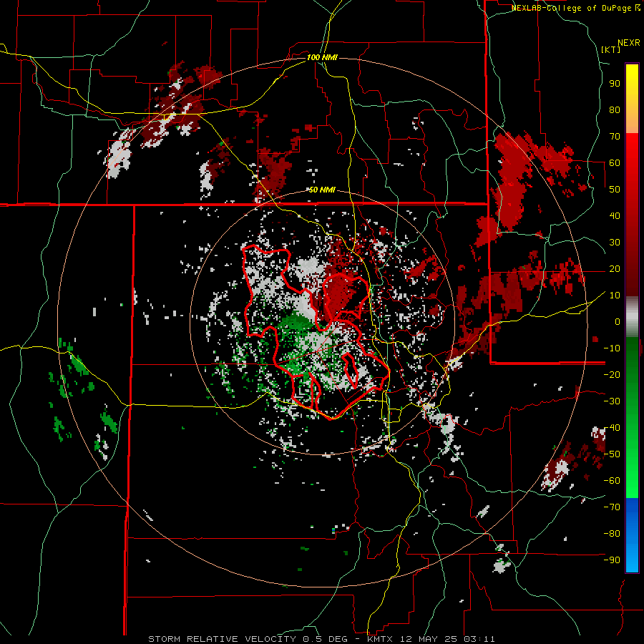Click the 10 value on the velocity scale
This screenshot has width=644, height=644.
coord(615,296)
